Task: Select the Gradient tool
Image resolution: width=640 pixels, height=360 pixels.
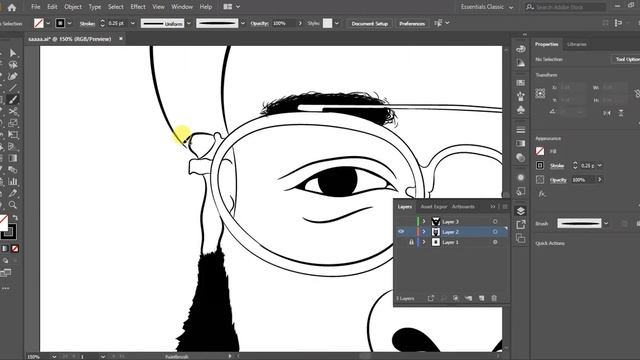Action: point(13,158)
